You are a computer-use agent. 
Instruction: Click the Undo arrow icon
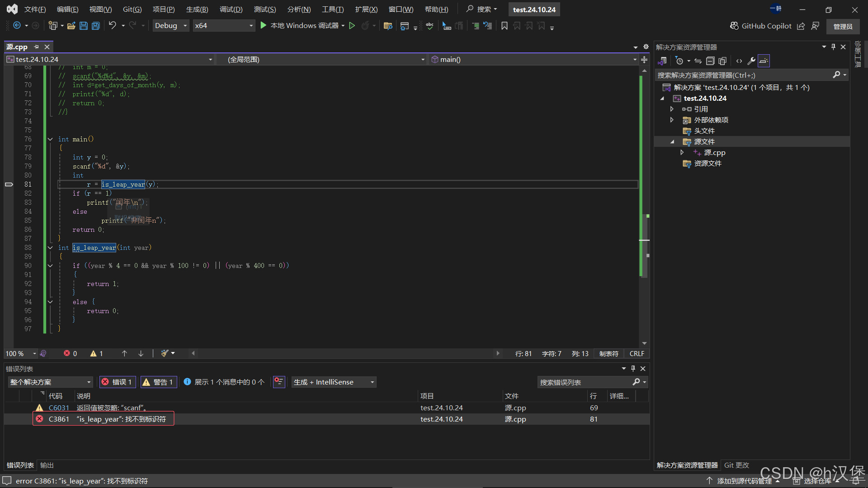[x=113, y=26]
